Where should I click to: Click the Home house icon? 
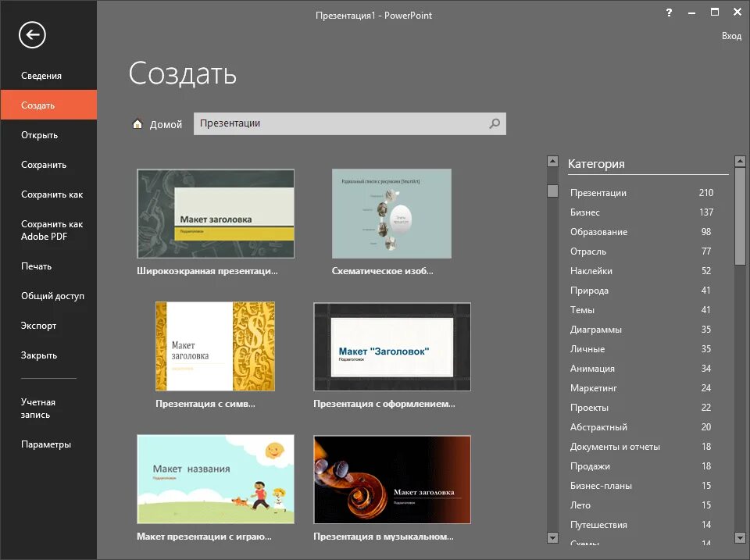coord(137,124)
